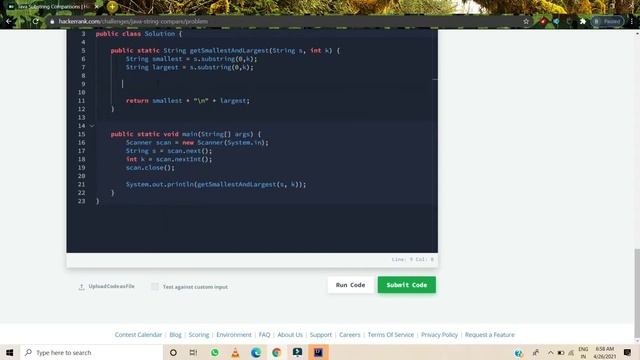
Task: Click the return statement on line 11
Action: (x=188, y=100)
